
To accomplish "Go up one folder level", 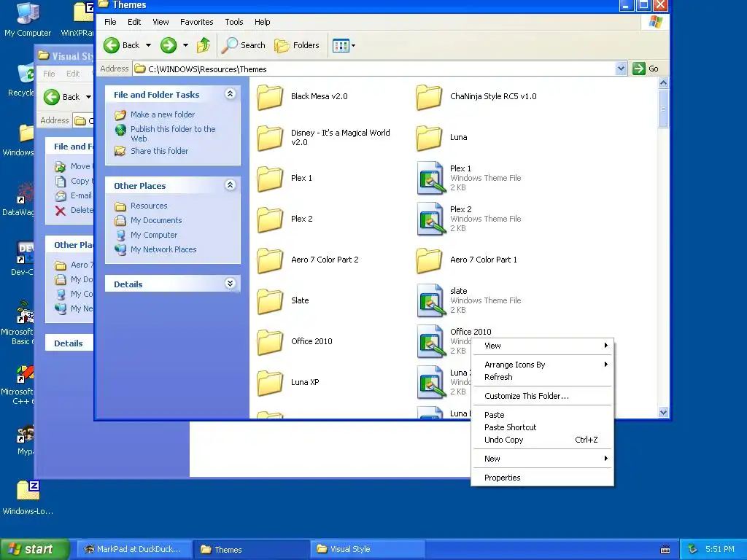I will (x=204, y=45).
